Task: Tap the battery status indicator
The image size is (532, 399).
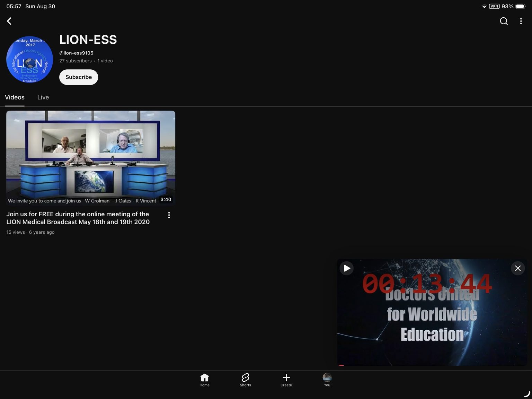Action: [521, 6]
